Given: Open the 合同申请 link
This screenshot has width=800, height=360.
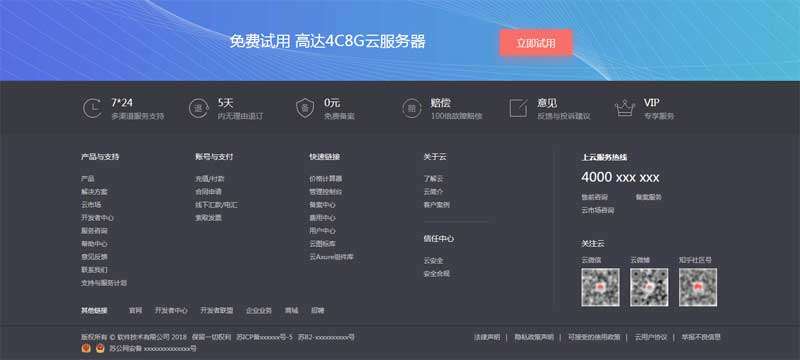Looking at the screenshot, I should point(208,192).
